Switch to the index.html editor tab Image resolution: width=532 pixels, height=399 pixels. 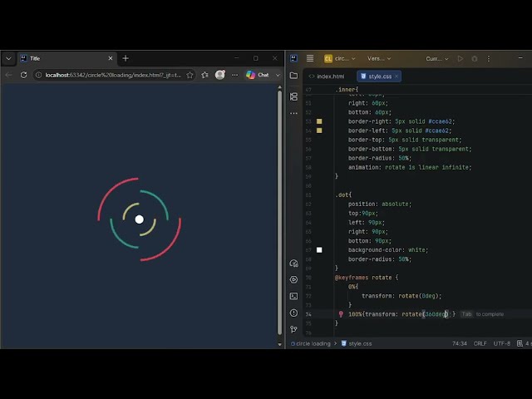pyautogui.click(x=327, y=76)
